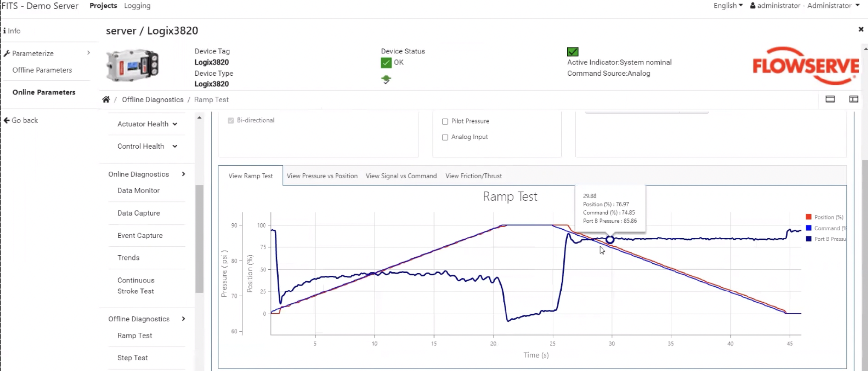Switch to the View Pressure vs Position tab
This screenshot has width=868, height=371.
point(322,176)
